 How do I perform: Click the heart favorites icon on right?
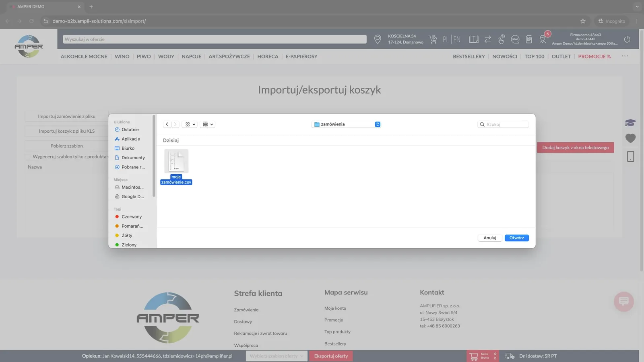pyautogui.click(x=630, y=138)
